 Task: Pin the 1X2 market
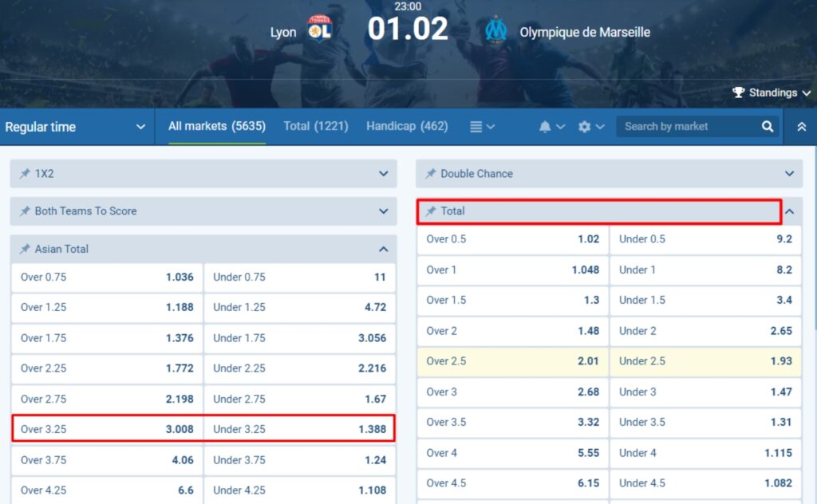[25, 174]
